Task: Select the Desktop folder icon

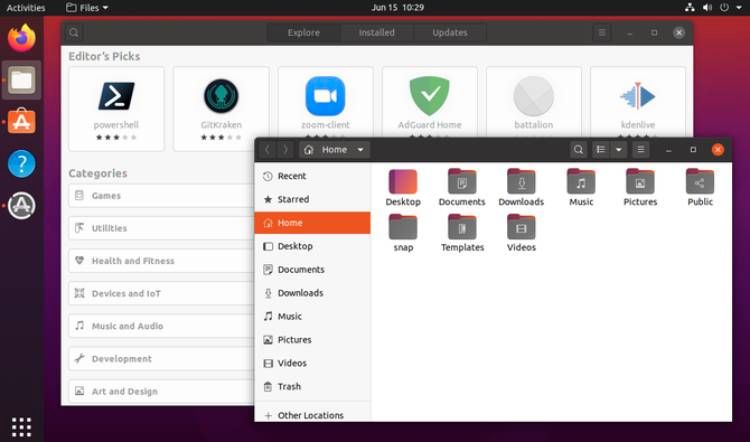Action: pos(403,182)
